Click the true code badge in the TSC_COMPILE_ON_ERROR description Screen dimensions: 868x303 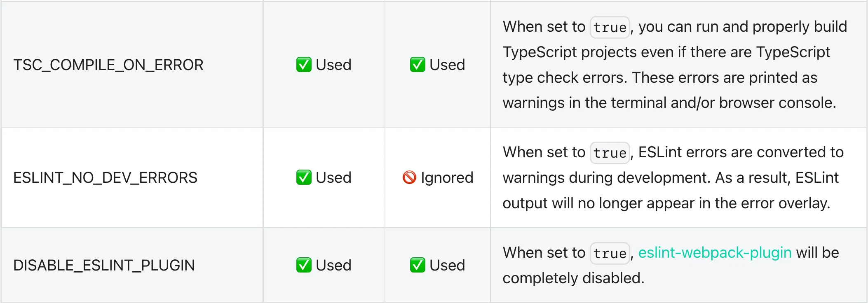pos(610,28)
